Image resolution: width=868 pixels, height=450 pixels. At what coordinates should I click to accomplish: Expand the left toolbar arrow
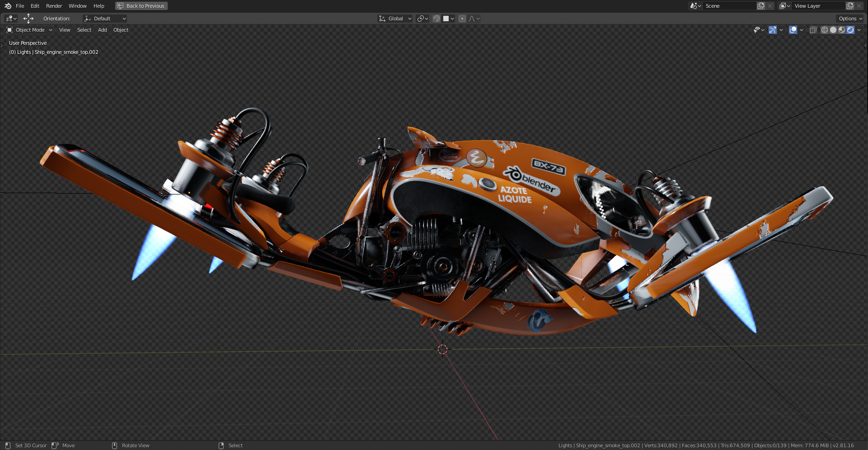pos(2,45)
